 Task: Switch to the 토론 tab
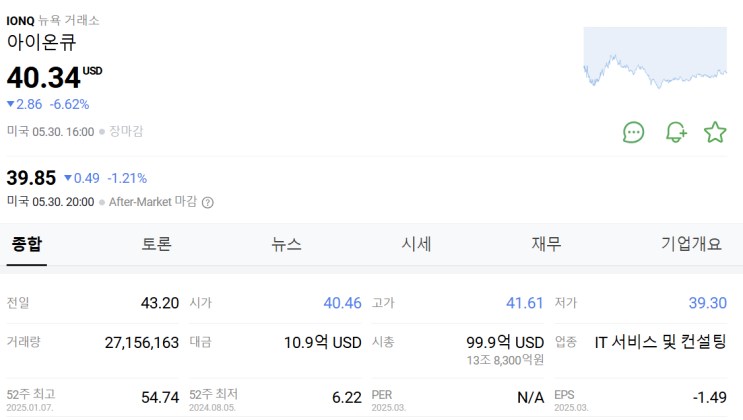pyautogui.click(x=157, y=244)
